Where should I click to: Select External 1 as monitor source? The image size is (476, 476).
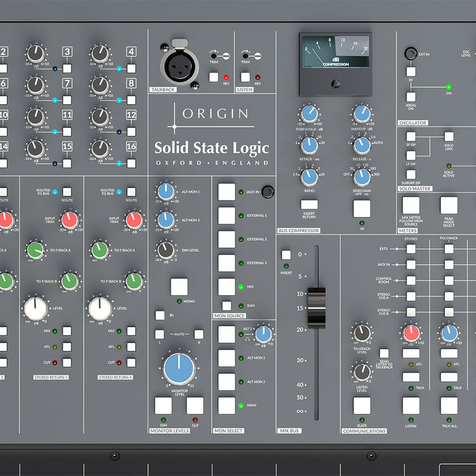[x=226, y=216]
